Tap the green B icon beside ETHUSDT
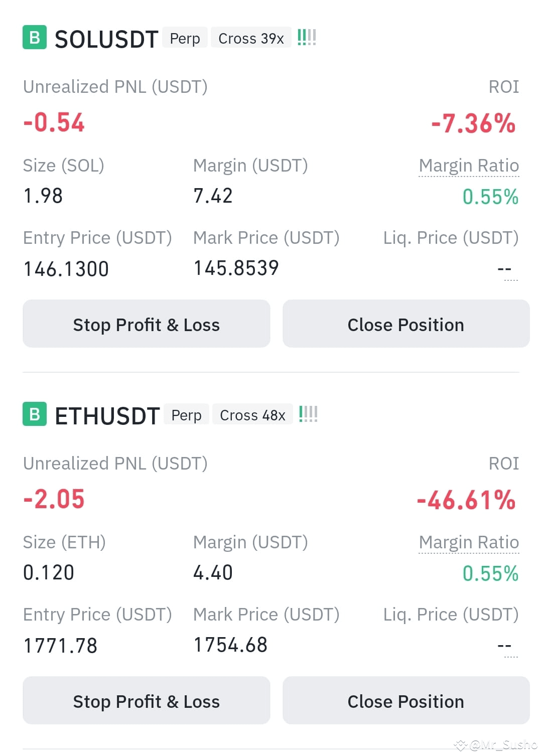The image size is (542, 756). [35, 414]
